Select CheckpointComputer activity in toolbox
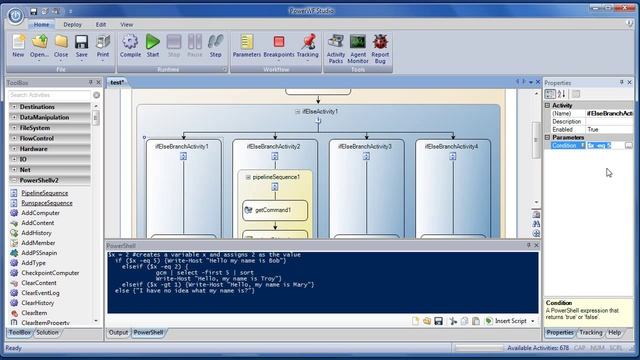 50,273
